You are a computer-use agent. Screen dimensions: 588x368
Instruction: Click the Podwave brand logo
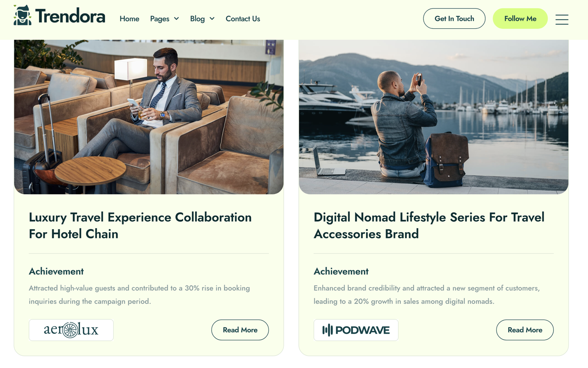[356, 330]
